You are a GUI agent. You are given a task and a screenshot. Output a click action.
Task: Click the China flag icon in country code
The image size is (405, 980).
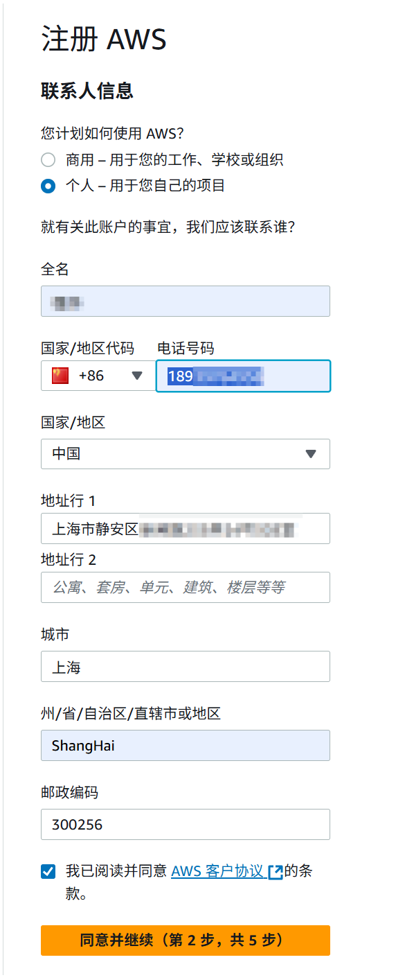(60, 376)
